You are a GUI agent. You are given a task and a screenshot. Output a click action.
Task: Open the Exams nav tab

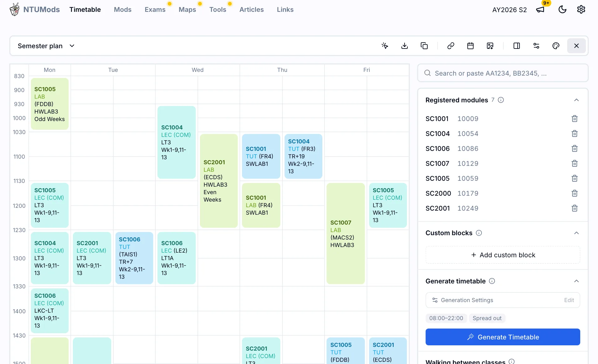[x=155, y=10]
